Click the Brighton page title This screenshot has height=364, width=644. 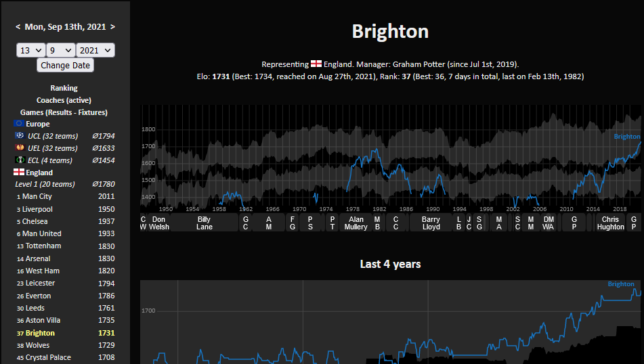[x=390, y=31]
